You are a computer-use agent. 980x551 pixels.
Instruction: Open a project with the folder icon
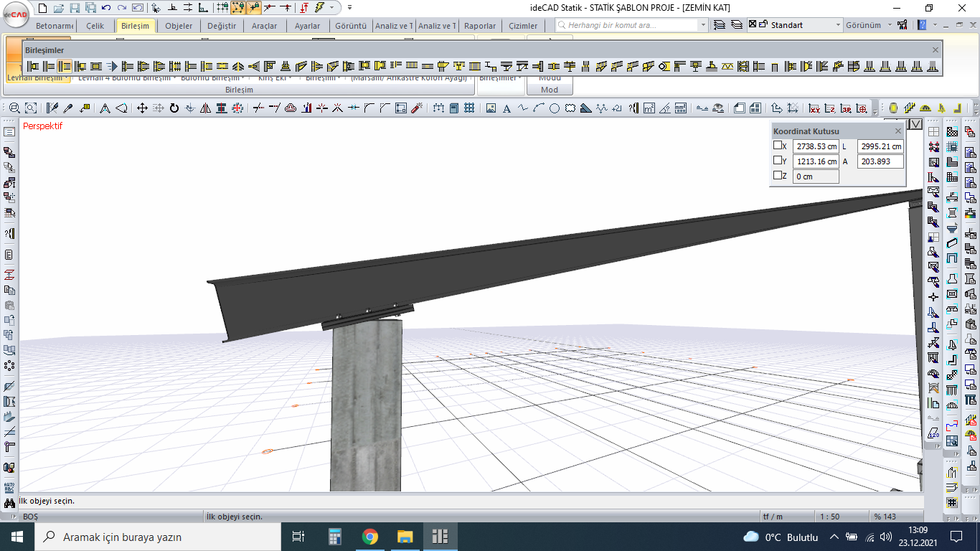pos(59,8)
